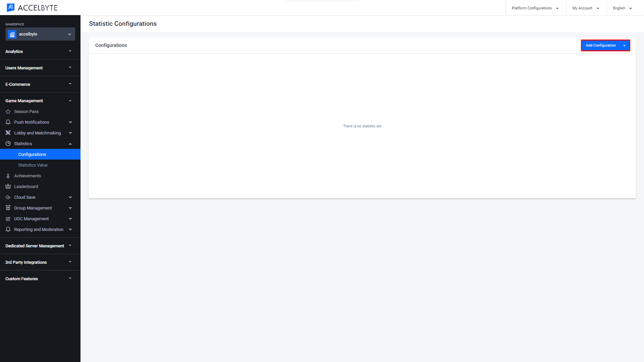This screenshot has height=362, width=644.
Task: Click the Leaderboard crown icon
Action: point(8,187)
